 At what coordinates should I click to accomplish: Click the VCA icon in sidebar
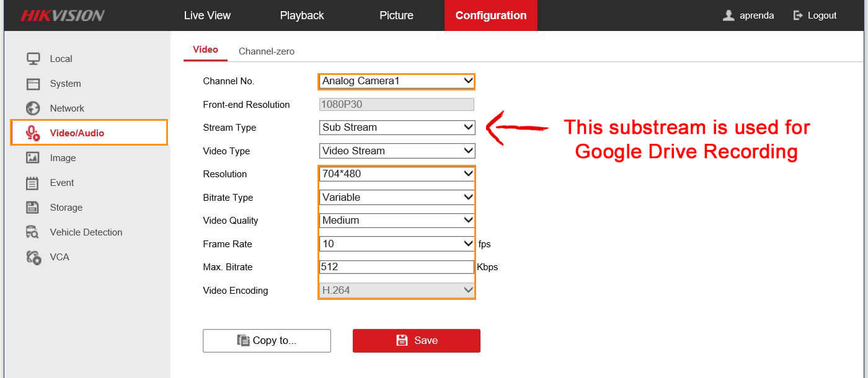(33, 257)
